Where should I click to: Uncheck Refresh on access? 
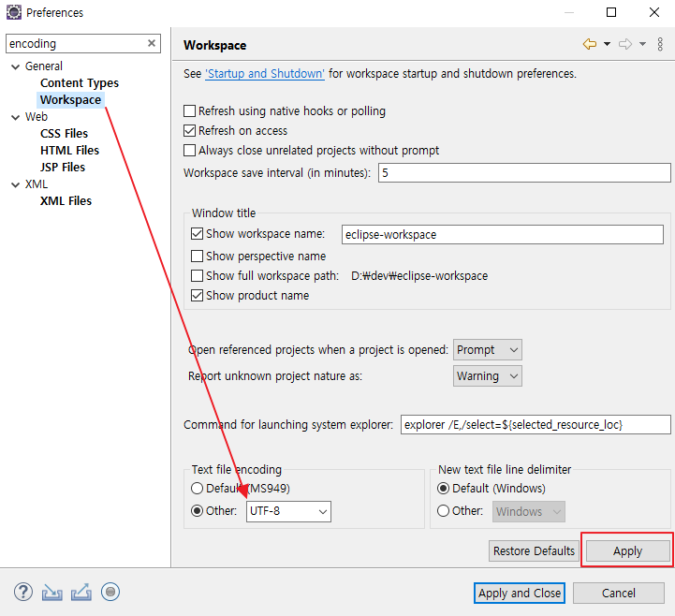pyautogui.click(x=189, y=130)
